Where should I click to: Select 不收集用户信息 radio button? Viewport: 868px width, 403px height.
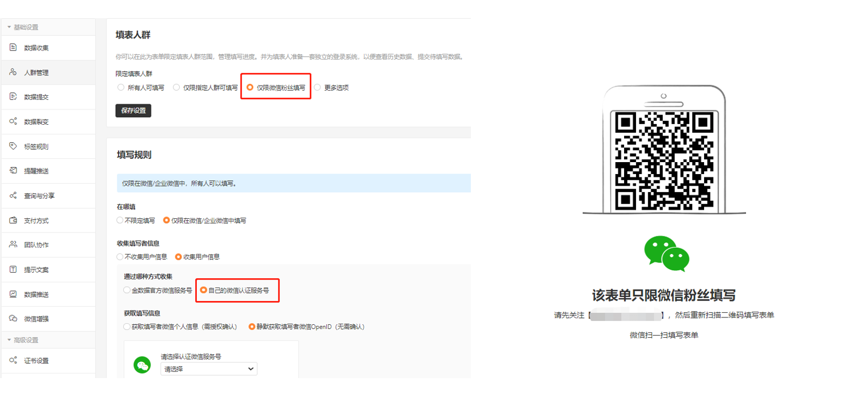point(120,257)
